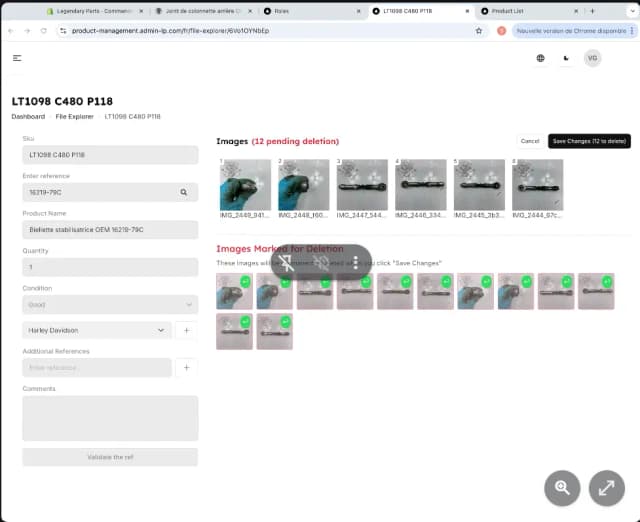Click plus button beside Harley Davidson
The width and height of the screenshot is (640, 522).
[186, 330]
